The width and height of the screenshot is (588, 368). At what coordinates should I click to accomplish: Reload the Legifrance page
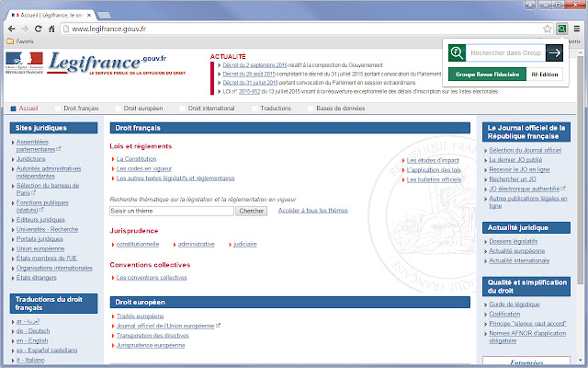tap(38, 29)
